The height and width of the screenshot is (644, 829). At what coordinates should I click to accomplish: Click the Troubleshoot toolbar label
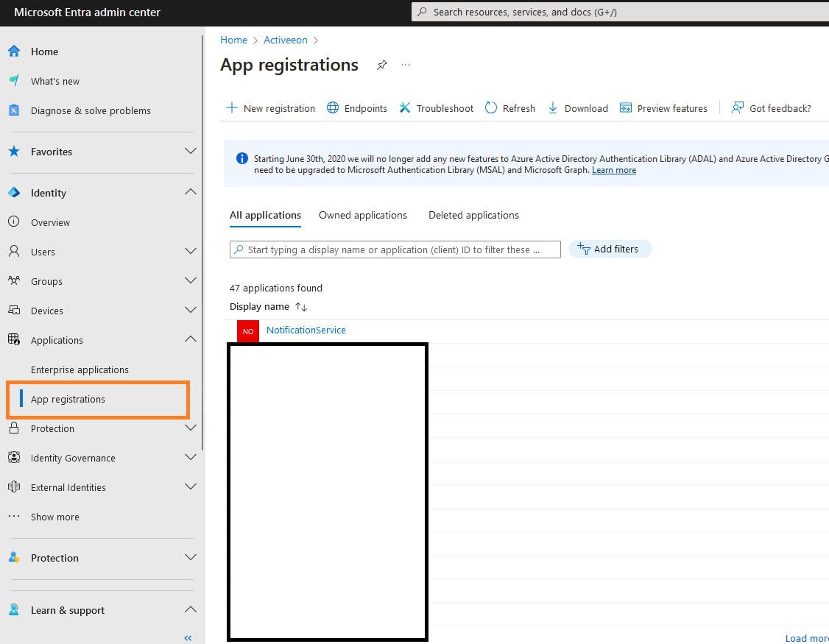[x=445, y=108]
